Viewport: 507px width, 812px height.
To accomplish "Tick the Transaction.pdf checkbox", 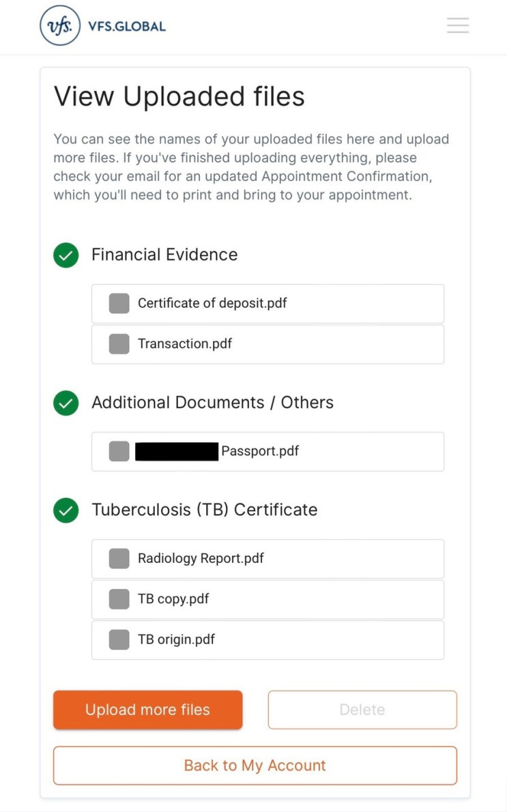I will coord(119,344).
